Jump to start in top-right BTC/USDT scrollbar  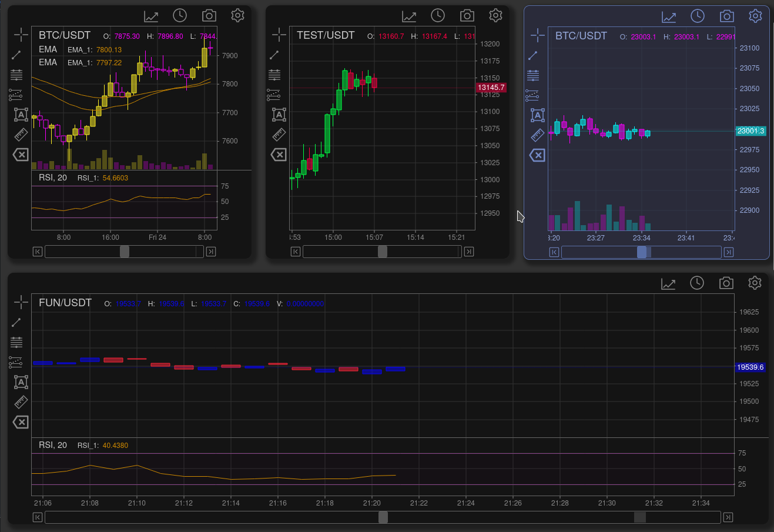[554, 252]
